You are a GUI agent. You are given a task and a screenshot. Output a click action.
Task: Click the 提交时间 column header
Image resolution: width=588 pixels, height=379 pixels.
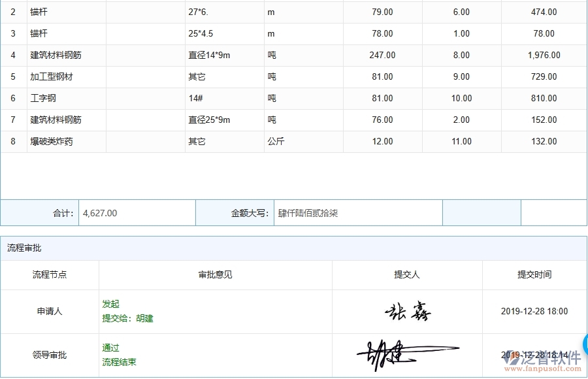tap(536, 274)
